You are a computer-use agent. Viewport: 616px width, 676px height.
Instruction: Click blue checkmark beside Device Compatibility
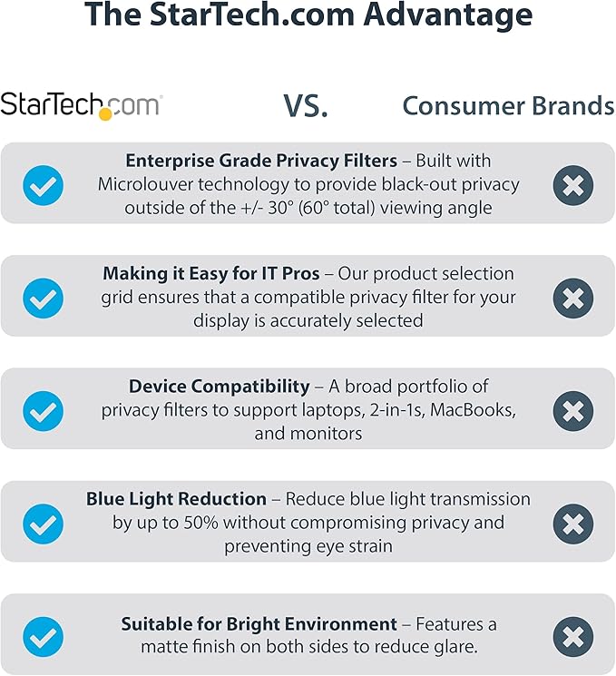point(43,411)
